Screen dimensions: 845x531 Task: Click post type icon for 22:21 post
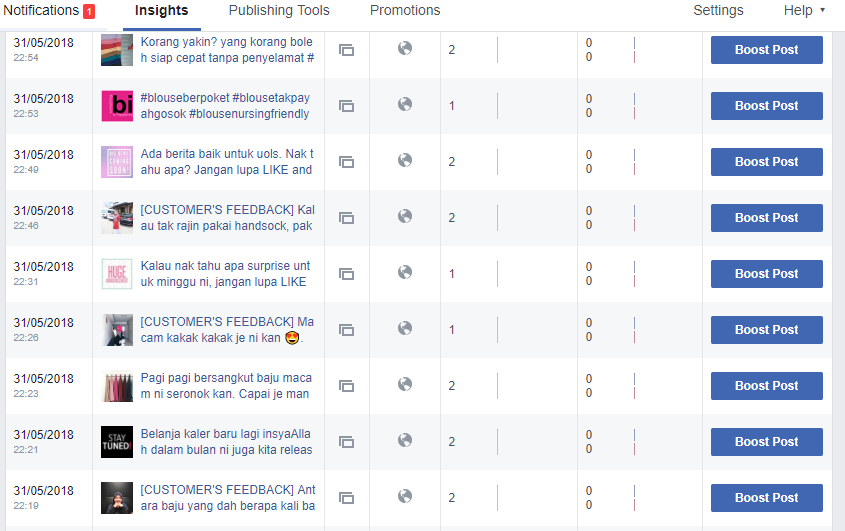point(347,443)
